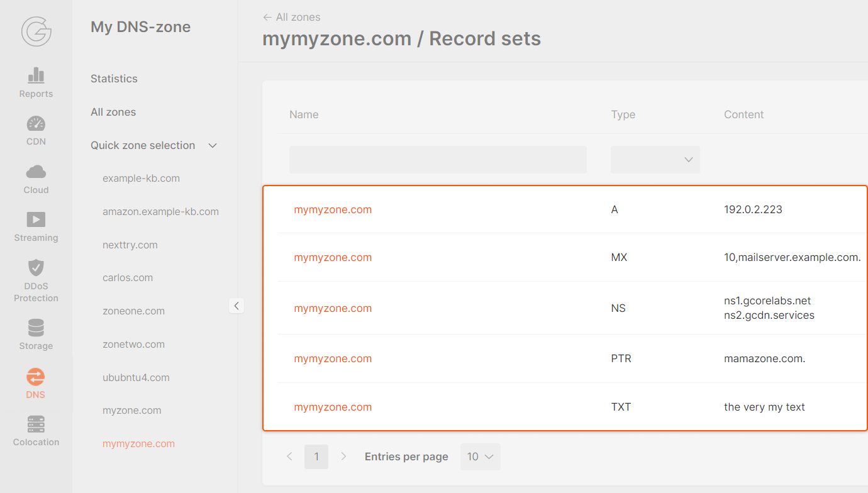Viewport: 868px width, 493px height.
Task: Click the Name column header
Action: [x=304, y=114]
